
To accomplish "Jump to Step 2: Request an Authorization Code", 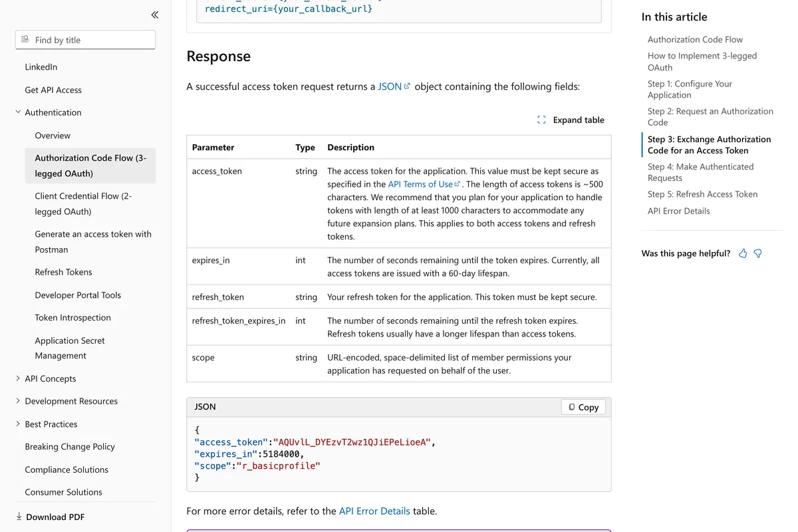I will click(x=710, y=116).
